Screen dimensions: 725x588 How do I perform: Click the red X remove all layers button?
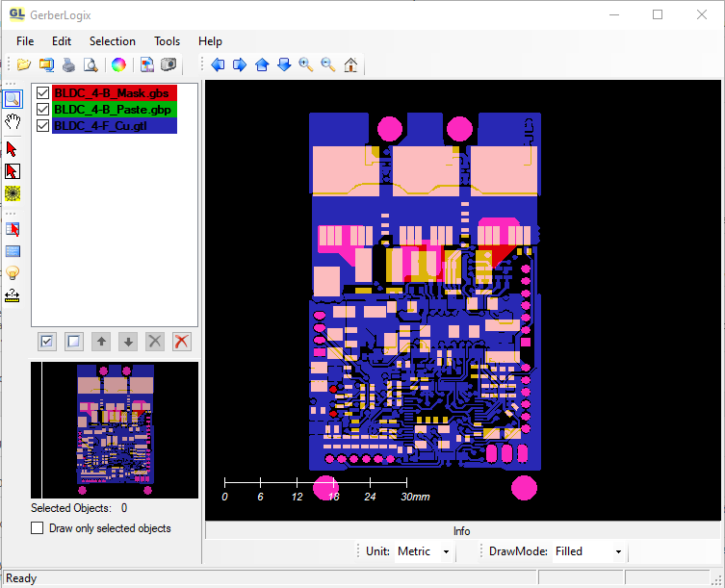181,342
